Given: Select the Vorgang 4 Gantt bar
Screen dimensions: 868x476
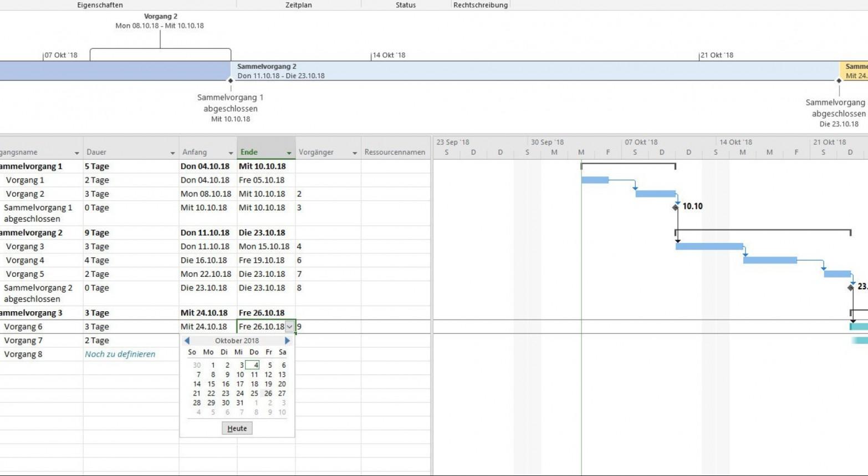Looking at the screenshot, I should pos(770,260).
